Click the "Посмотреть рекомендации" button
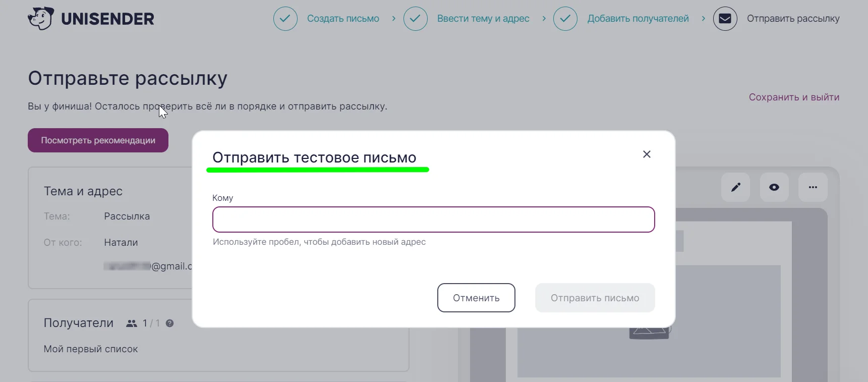 (x=98, y=140)
